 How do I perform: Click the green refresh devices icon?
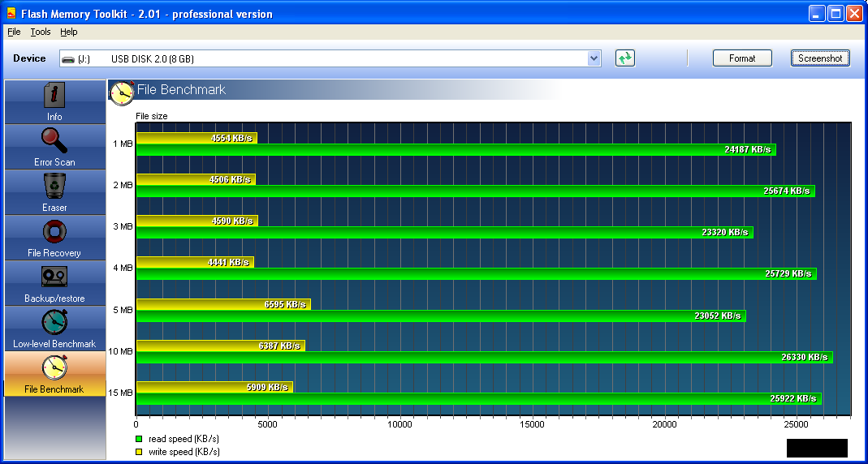tap(625, 58)
